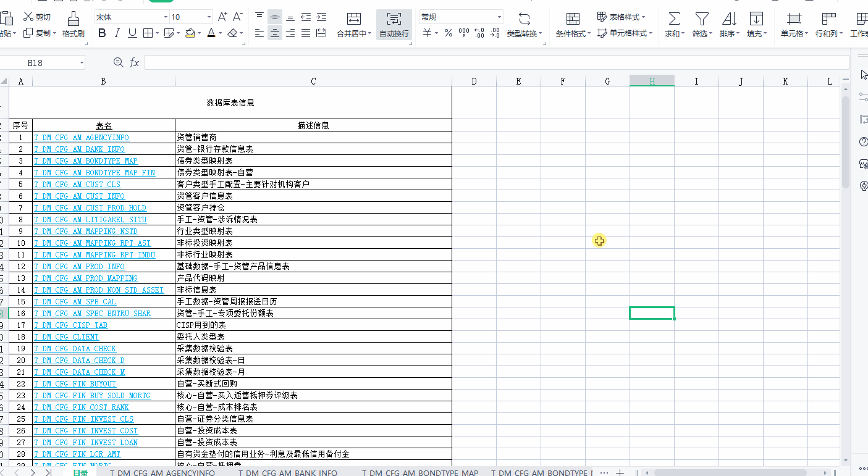This screenshot has width=868, height=476.
Task: Open the Filter (筛选) funnel tool
Action: pyautogui.click(x=702, y=19)
